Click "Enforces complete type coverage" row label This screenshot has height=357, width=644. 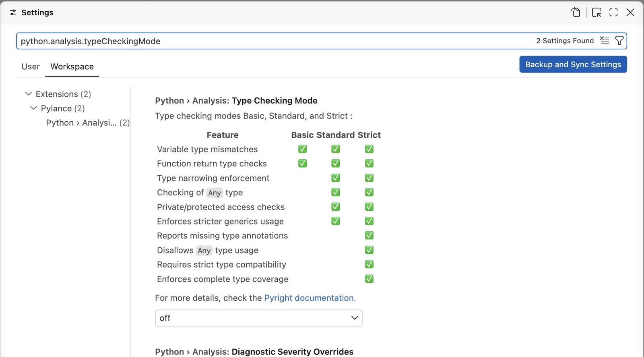(223, 279)
